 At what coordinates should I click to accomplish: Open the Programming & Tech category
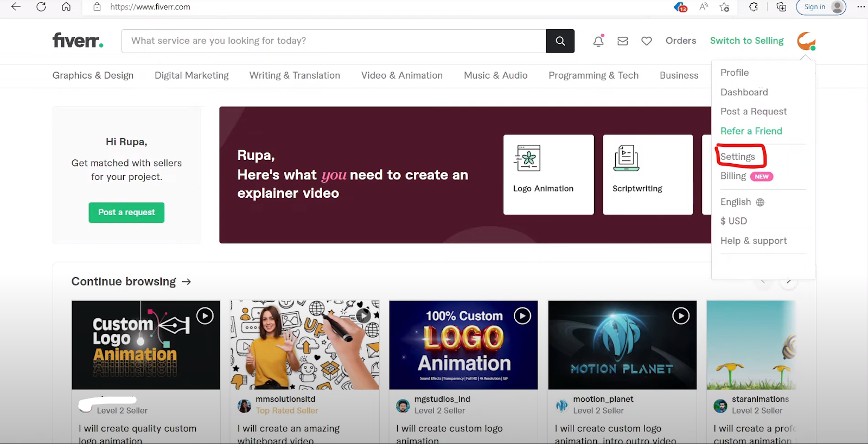[593, 75]
